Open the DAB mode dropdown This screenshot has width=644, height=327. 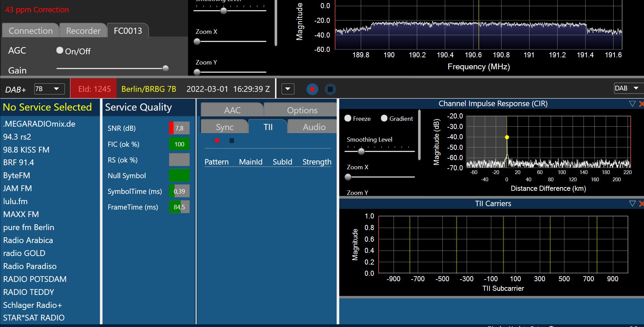628,88
